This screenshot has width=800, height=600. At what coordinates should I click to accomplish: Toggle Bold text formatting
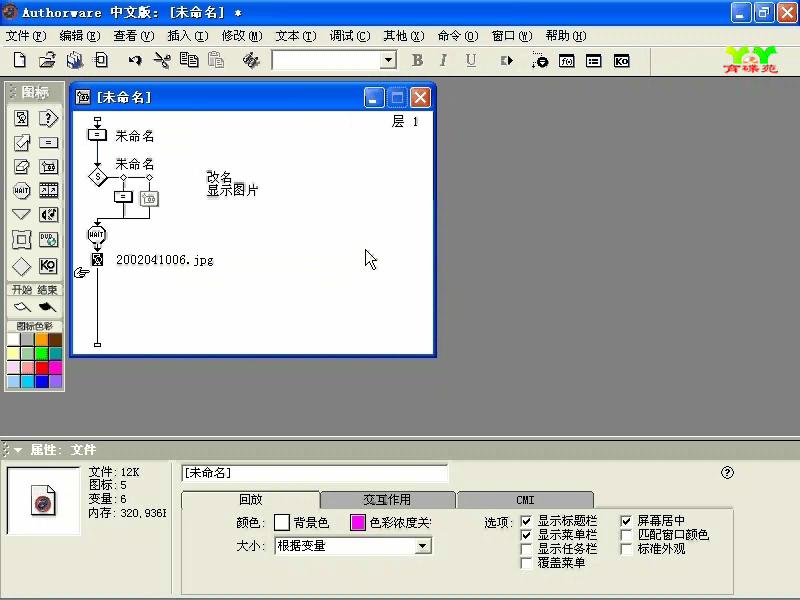tap(417, 60)
